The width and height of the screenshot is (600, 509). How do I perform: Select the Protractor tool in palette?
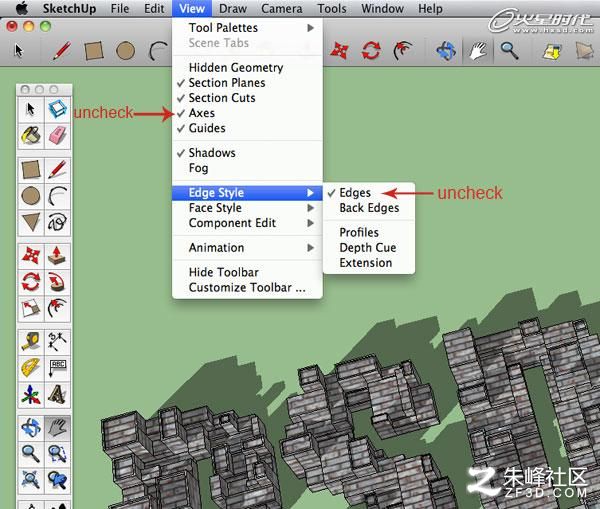tap(31, 368)
